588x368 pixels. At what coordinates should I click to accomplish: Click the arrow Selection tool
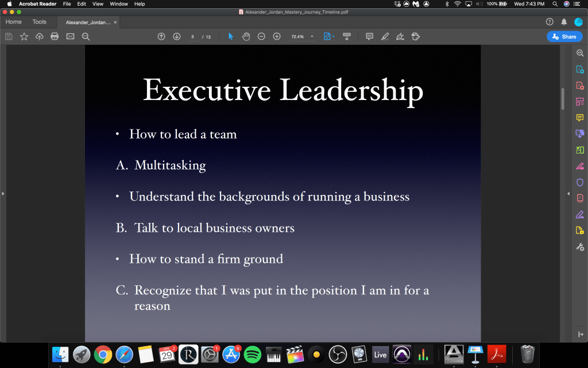(x=231, y=36)
